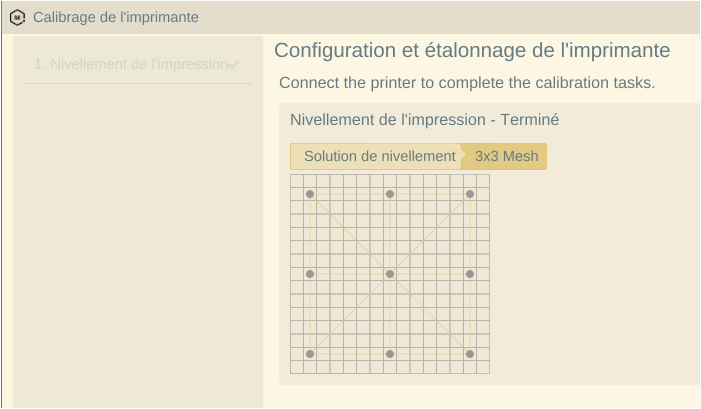Select the bottom-right probe point
Image resolution: width=701 pixels, height=409 pixels.
(x=470, y=354)
